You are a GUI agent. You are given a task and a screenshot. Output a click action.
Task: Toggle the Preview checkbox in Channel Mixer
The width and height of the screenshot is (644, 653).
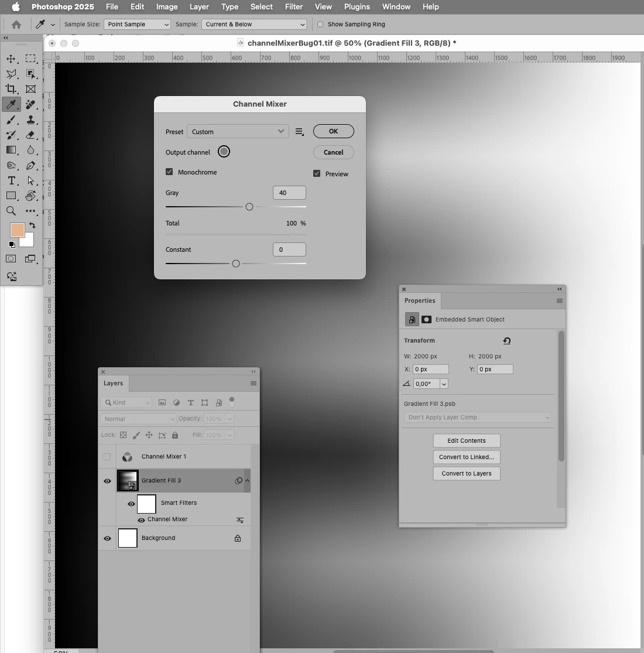317,174
